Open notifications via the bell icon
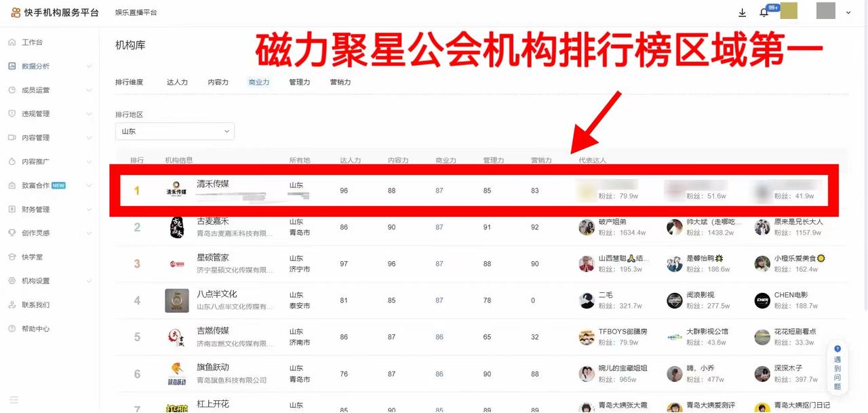 click(764, 12)
